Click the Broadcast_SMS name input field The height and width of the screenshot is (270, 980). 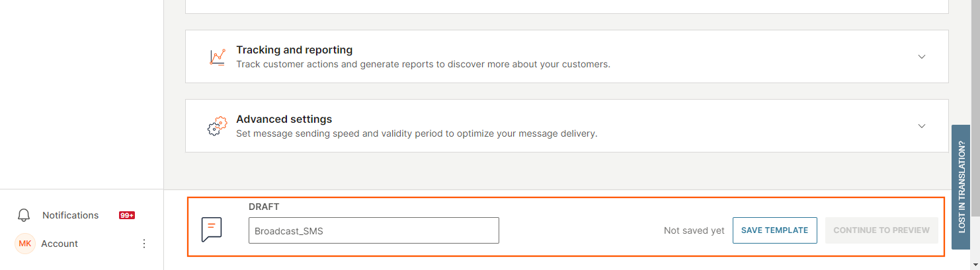tap(374, 231)
